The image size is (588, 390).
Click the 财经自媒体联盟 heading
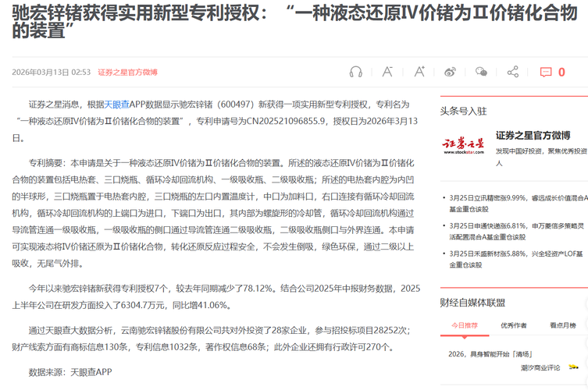click(472, 303)
